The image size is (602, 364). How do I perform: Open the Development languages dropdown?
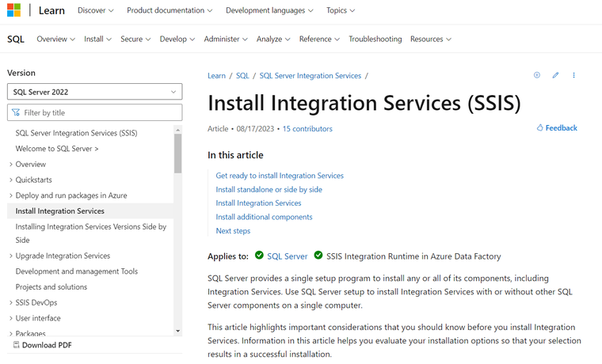269,10
